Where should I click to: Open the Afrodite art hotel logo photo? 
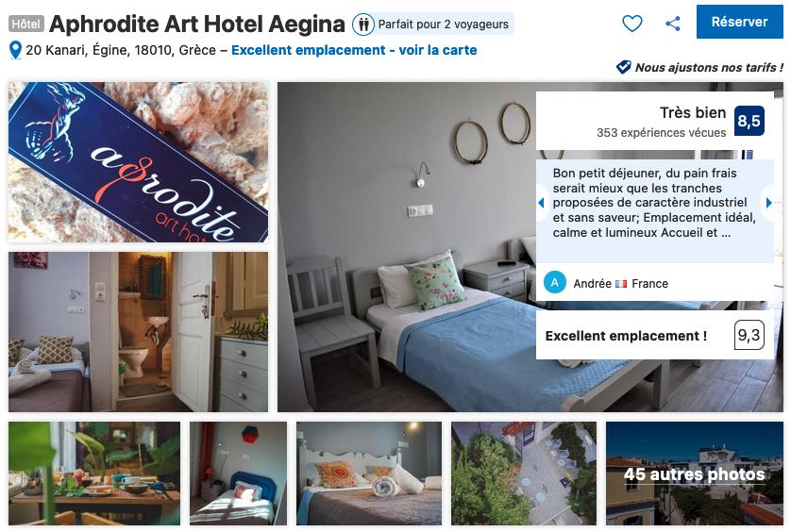138,162
